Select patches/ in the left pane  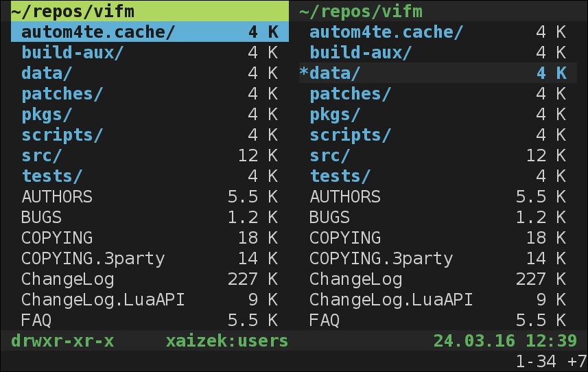(150, 94)
